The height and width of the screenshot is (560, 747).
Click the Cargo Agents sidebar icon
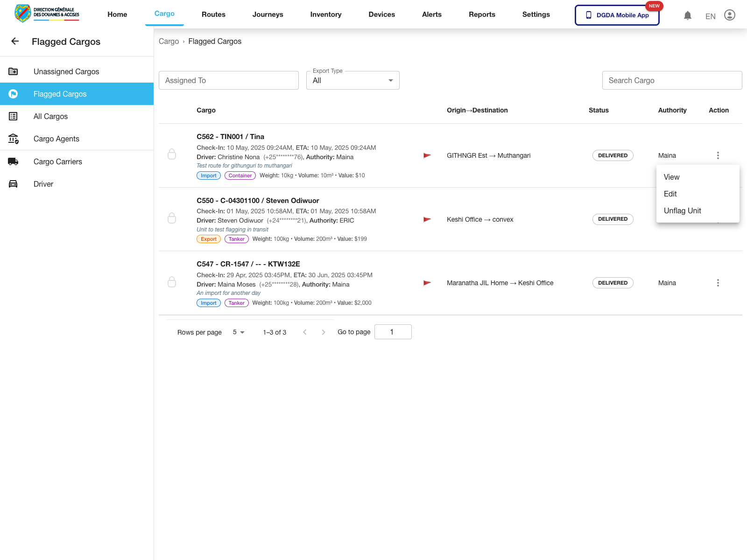[13, 139]
